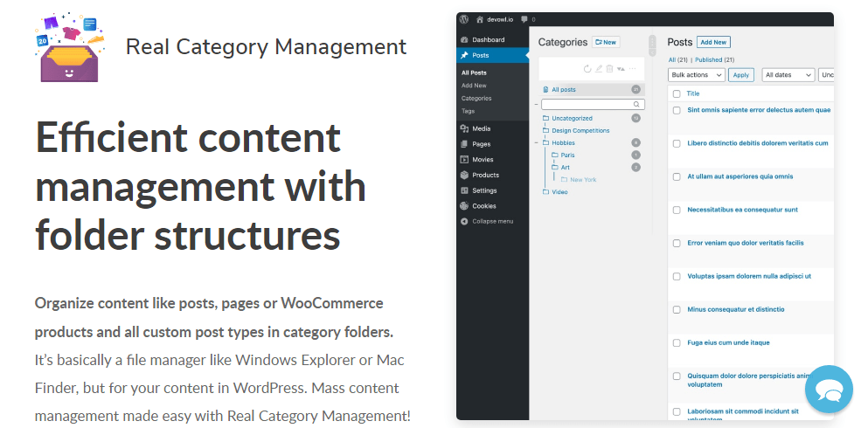Open post Voluptas ipsam dolorem nulla adipisci

coord(749,276)
